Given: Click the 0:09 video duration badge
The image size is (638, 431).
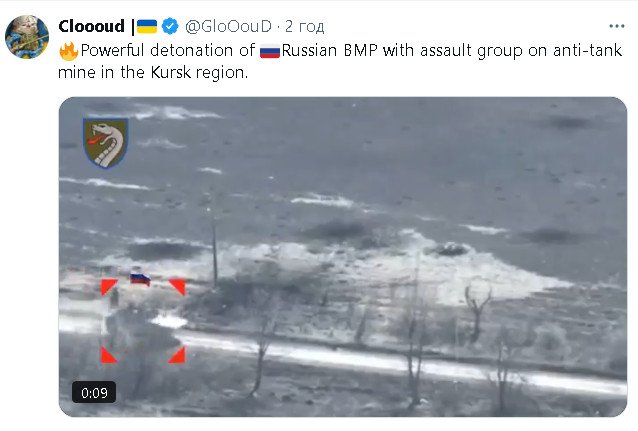Looking at the screenshot, I should (x=94, y=393).
